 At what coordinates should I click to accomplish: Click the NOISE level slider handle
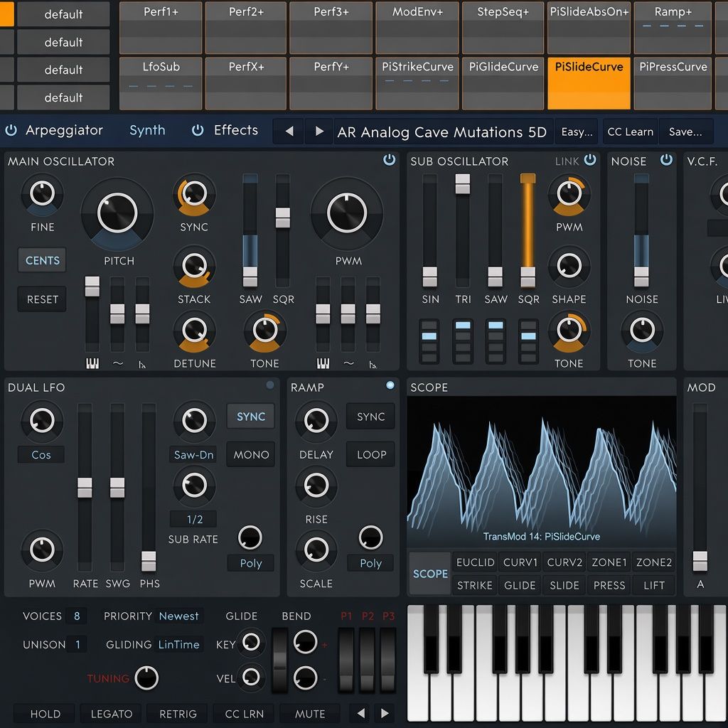pos(642,277)
